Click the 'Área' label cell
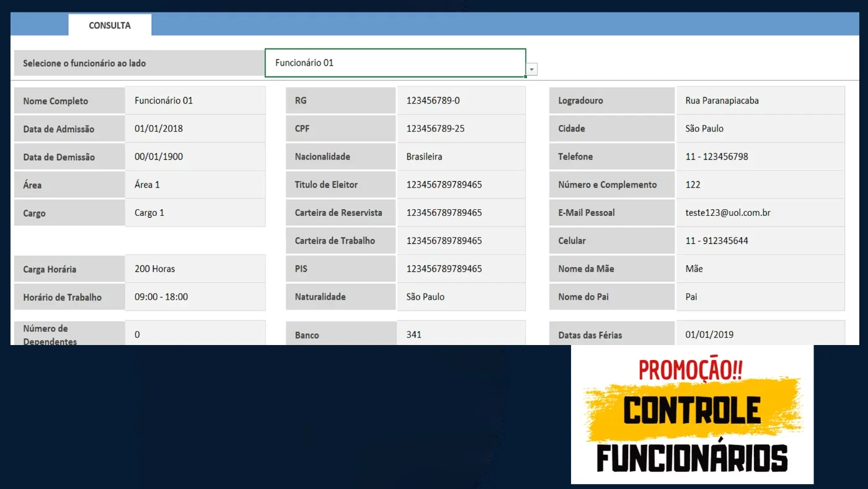The image size is (868, 489). 69,185
